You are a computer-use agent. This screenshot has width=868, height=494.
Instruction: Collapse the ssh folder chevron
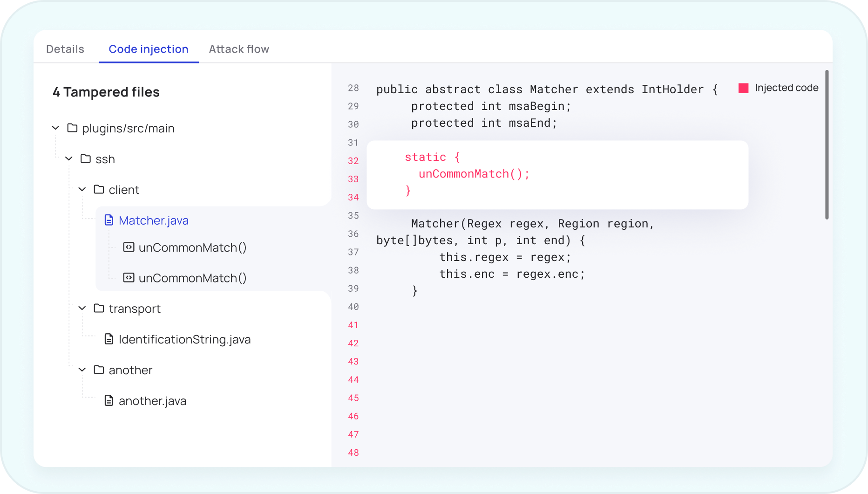[69, 159]
